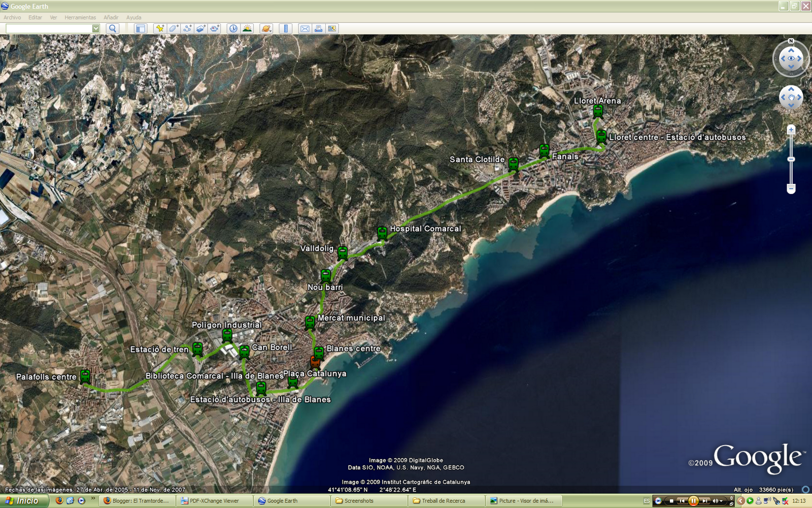Click the Lloret centre bus station marker
812x508 pixels.
pos(601,136)
